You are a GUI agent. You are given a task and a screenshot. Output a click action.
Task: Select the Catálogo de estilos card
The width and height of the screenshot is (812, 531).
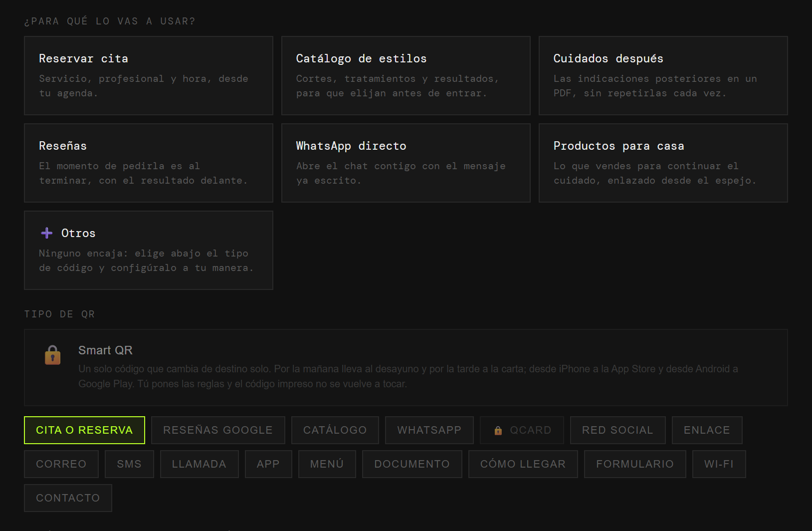pyautogui.click(x=406, y=75)
